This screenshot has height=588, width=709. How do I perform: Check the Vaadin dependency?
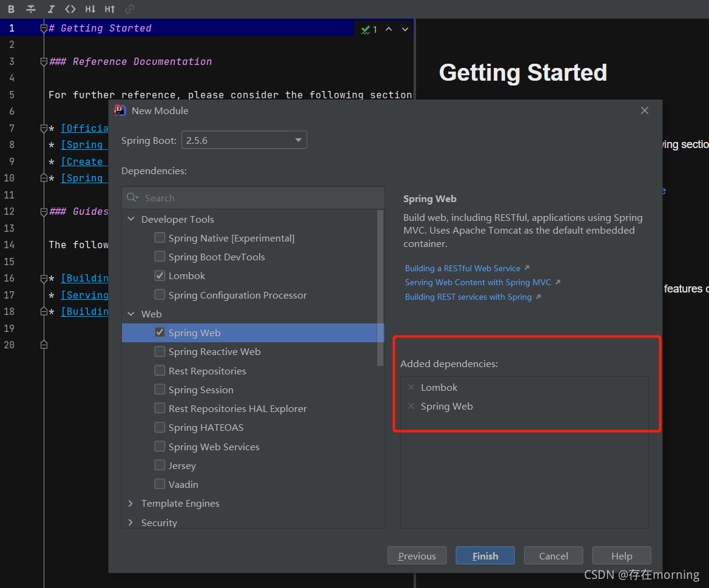160,484
